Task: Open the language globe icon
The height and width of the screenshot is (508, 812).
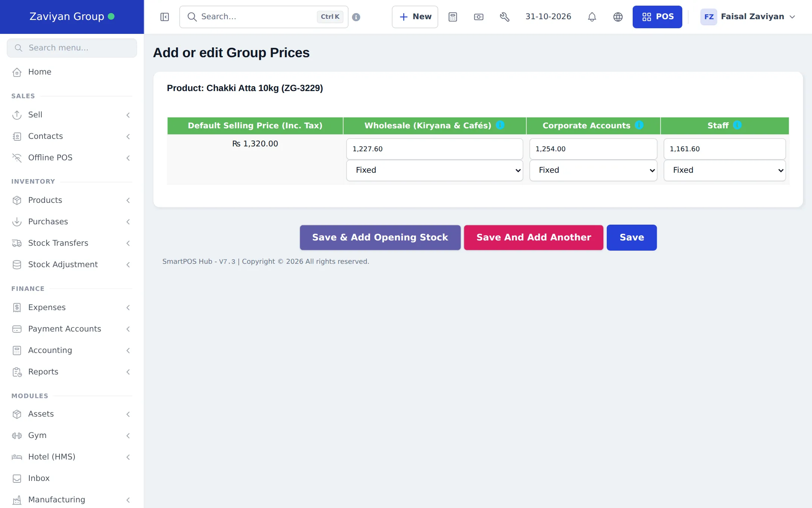Action: pos(618,17)
